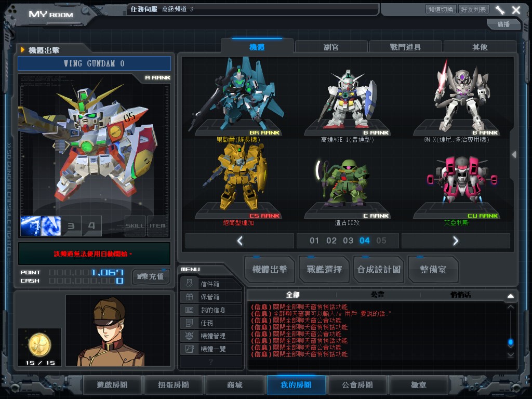This screenshot has height=399, width=532.
Task: Open the 保管箱 gift storage box
Action: tap(211, 297)
